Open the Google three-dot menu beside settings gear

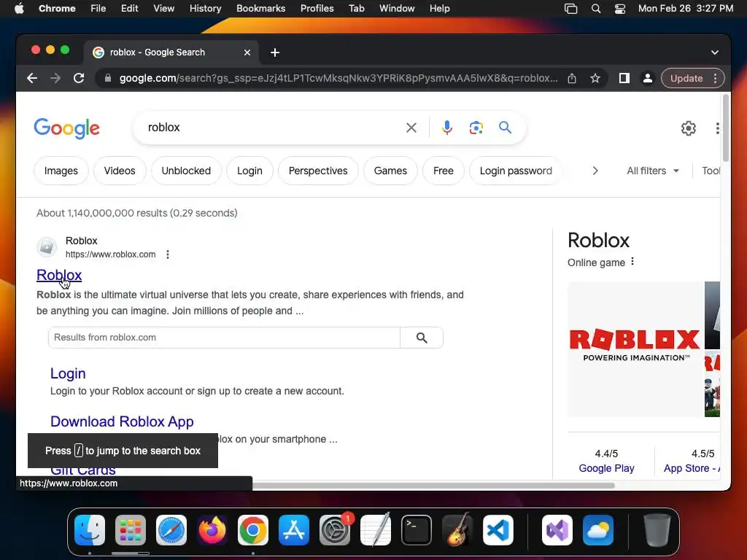point(718,128)
